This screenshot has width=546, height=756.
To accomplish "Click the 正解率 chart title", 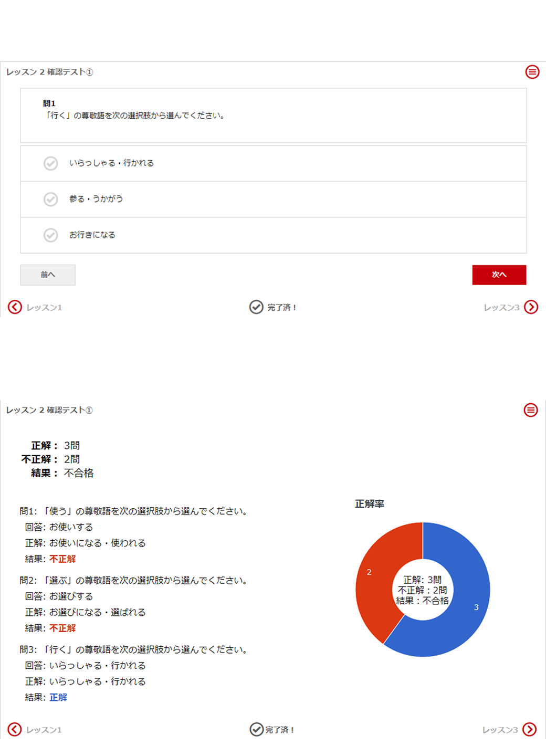I will pos(370,504).
